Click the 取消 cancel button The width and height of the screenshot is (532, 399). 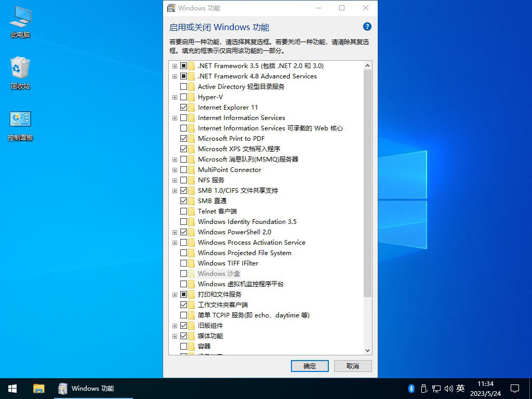(x=352, y=366)
